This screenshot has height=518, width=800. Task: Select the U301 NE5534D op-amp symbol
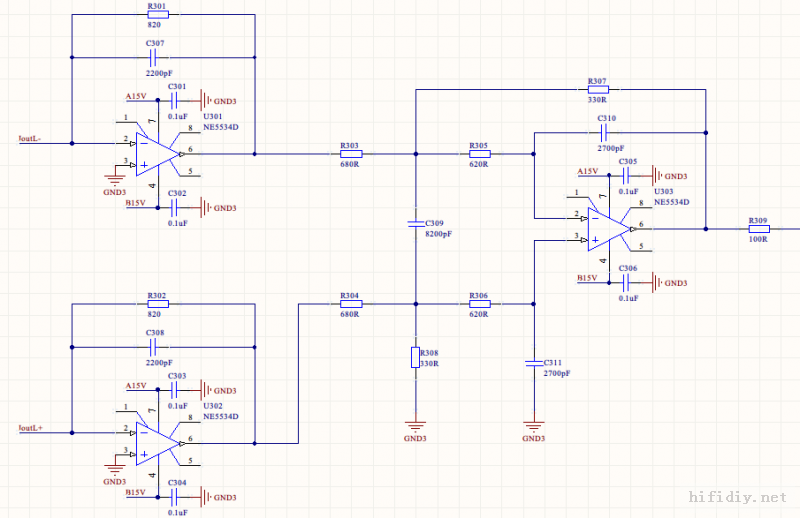pyautogui.click(x=158, y=154)
